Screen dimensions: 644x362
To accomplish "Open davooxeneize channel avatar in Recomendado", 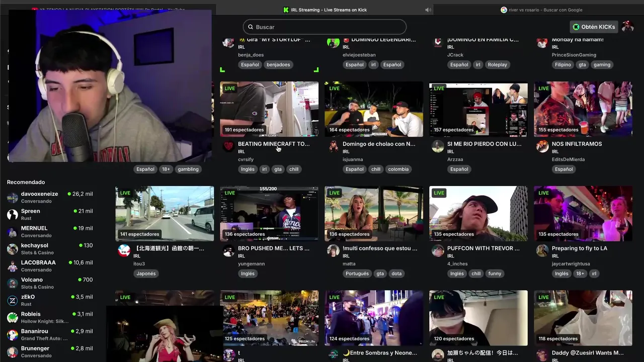I will coord(13,198).
